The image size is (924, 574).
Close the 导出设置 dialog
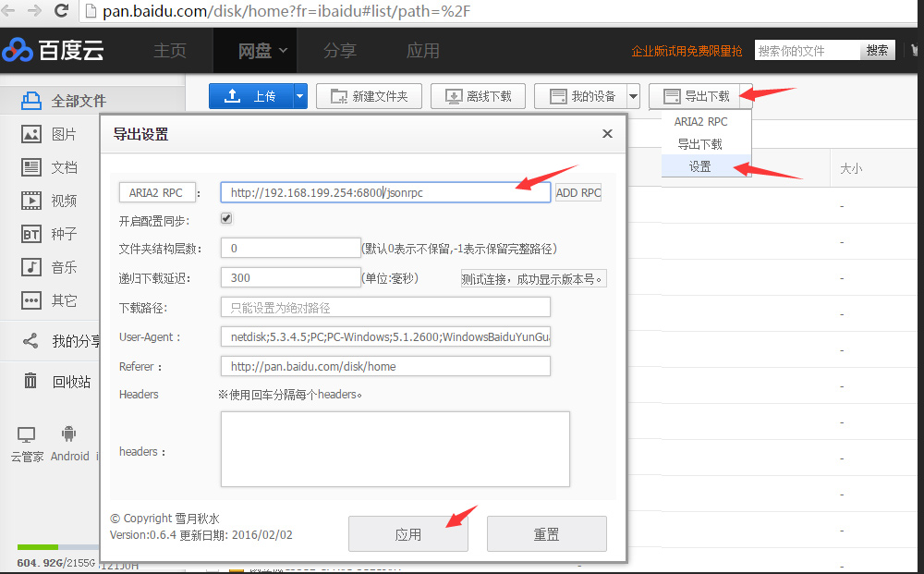(x=607, y=134)
